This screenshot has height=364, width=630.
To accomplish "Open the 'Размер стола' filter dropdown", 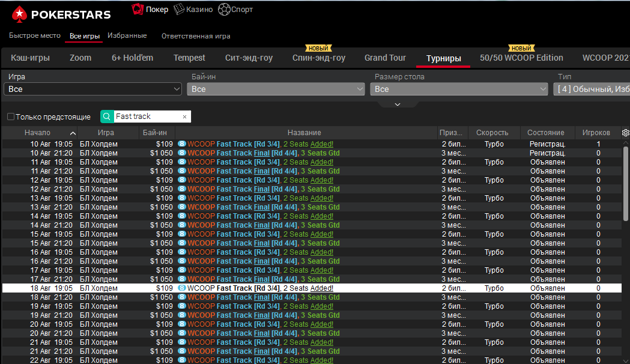I will point(459,89).
